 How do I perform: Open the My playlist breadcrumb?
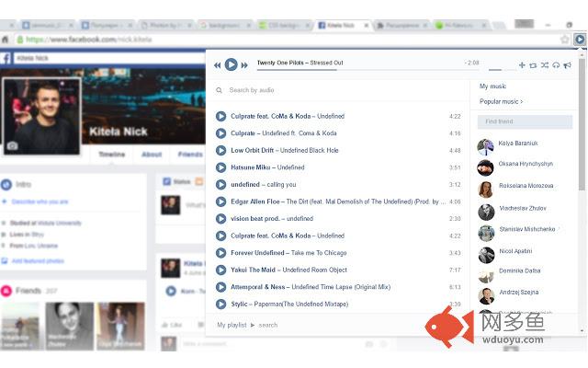tap(232, 325)
